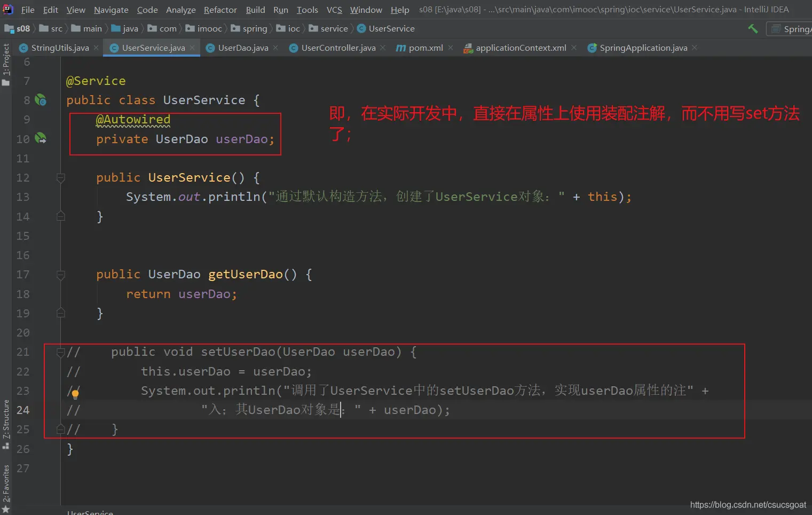Click Spring bean gutter icon on line 8
Viewport: 812px width, 515px height.
(x=41, y=100)
